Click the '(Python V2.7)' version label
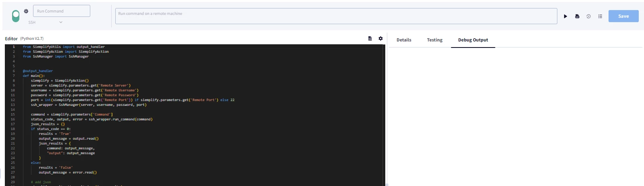The image size is (644, 186). click(32, 39)
